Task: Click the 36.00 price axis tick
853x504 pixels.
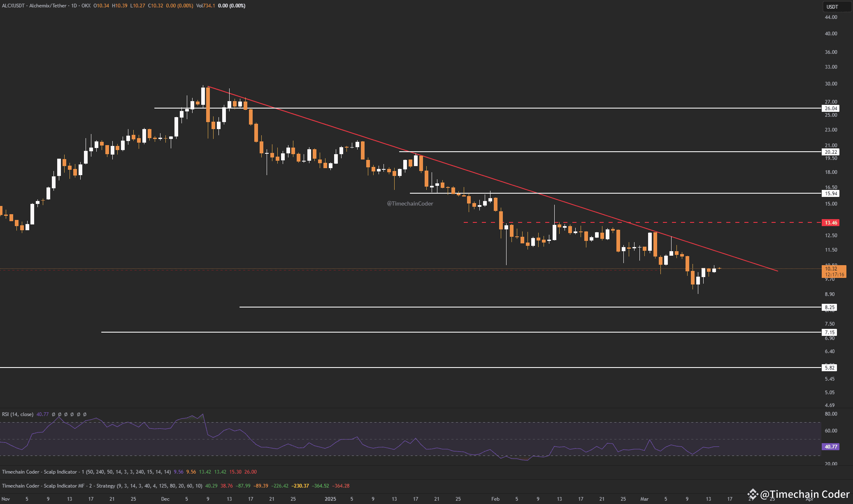Action: (x=831, y=52)
